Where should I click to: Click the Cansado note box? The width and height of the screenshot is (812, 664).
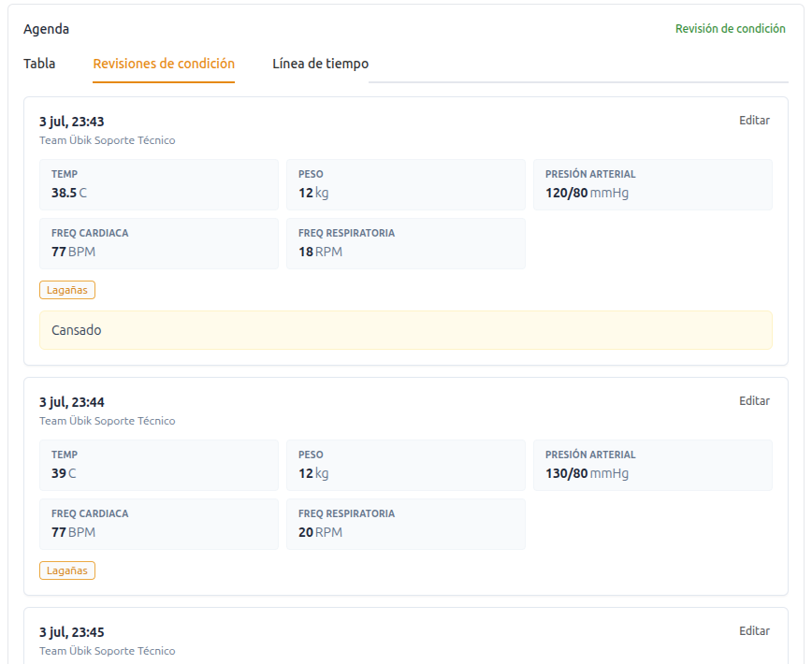405,330
